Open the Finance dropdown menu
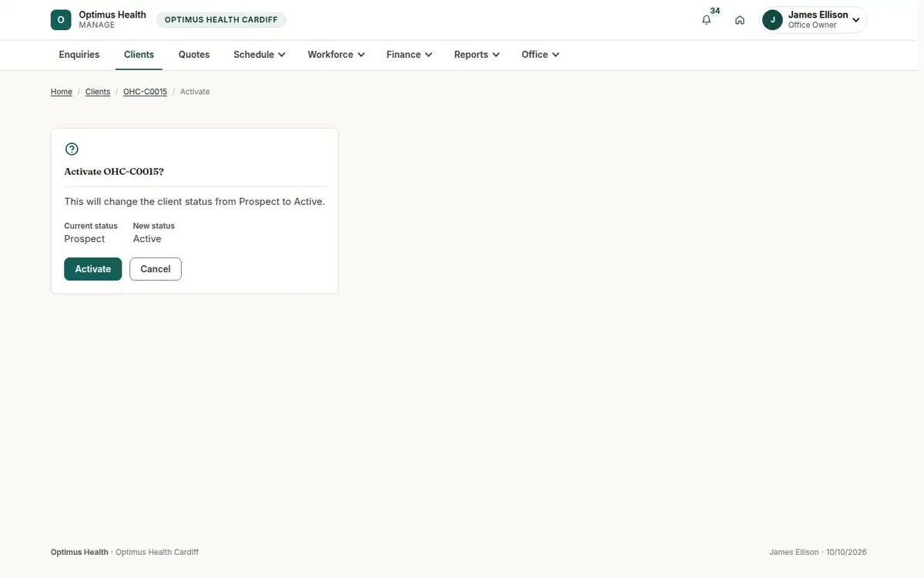 [409, 55]
